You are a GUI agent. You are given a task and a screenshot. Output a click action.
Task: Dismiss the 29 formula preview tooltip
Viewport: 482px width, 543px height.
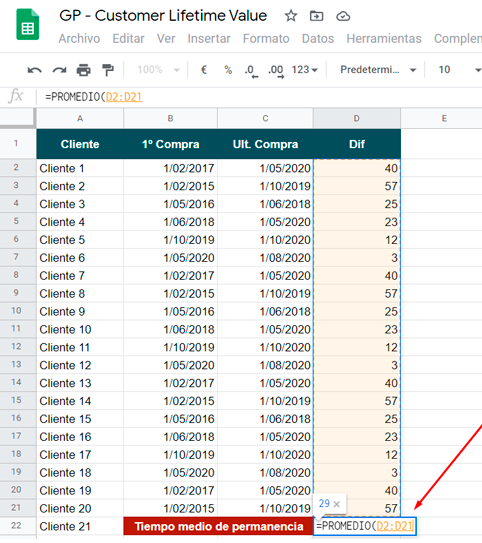point(337,504)
